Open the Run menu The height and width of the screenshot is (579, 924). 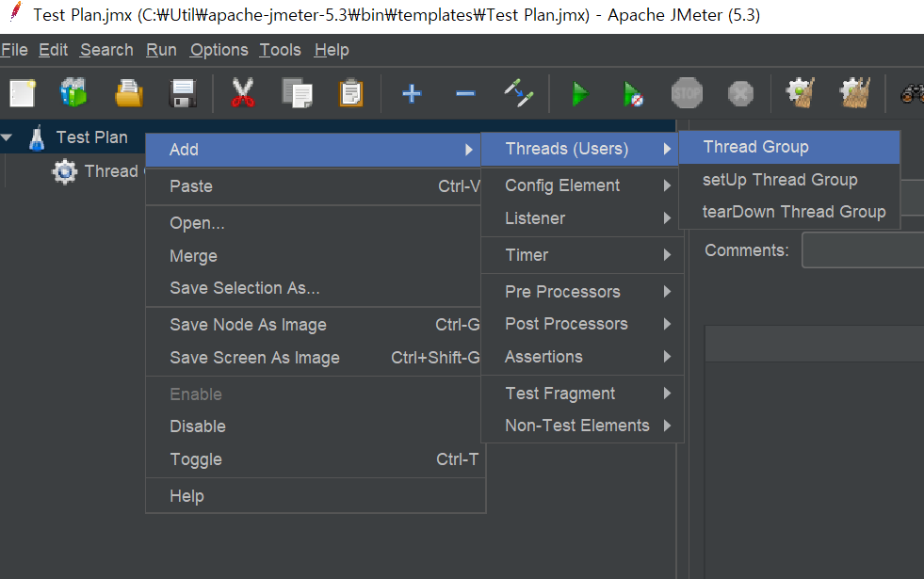click(x=161, y=50)
